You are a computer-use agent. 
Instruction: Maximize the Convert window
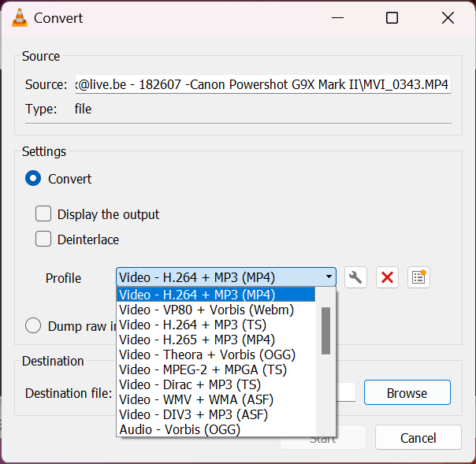coord(392,17)
